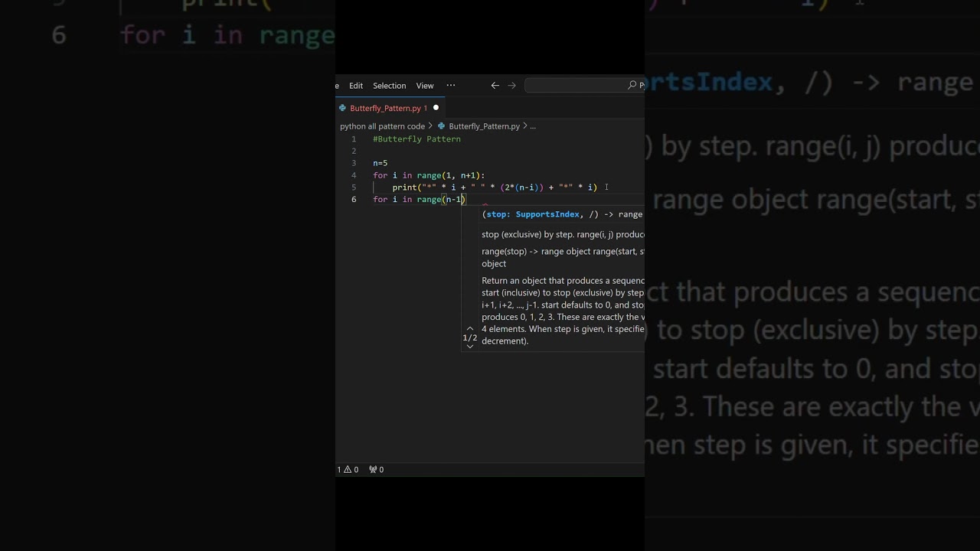Click the print statement on line 5
The height and width of the screenshot is (551, 980).
(x=495, y=187)
